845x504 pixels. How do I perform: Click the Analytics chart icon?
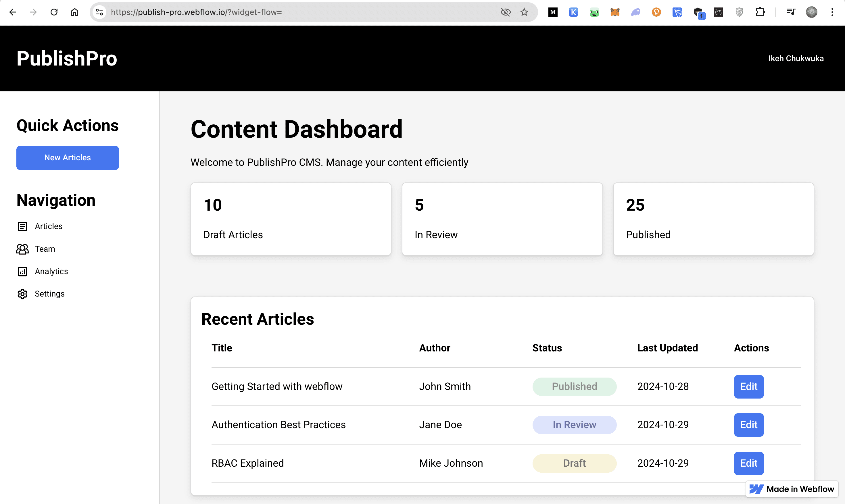pos(22,271)
